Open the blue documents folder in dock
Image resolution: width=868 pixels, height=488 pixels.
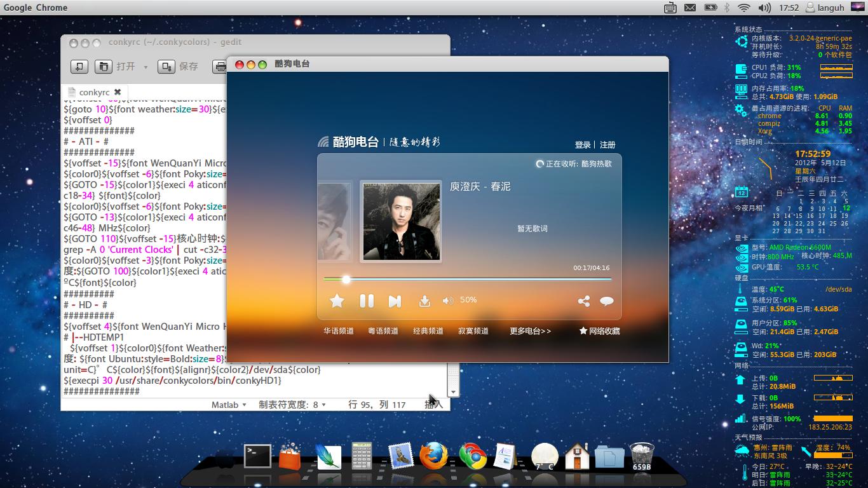point(609,456)
